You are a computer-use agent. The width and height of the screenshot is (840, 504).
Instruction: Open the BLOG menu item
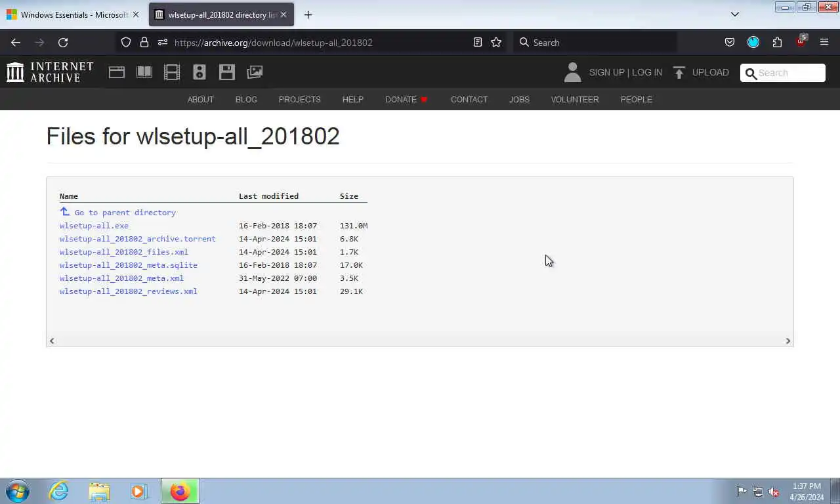pyautogui.click(x=246, y=100)
